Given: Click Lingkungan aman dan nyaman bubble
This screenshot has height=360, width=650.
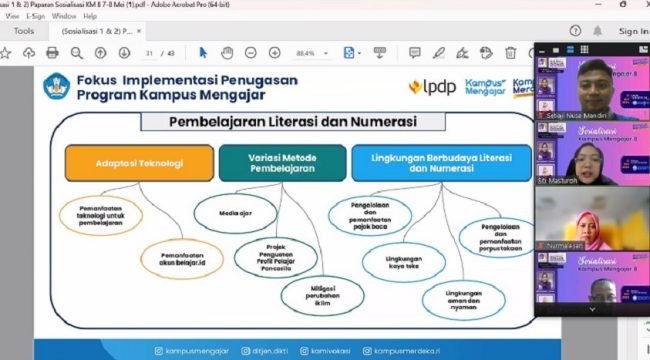Looking at the screenshot, I should (463, 300).
